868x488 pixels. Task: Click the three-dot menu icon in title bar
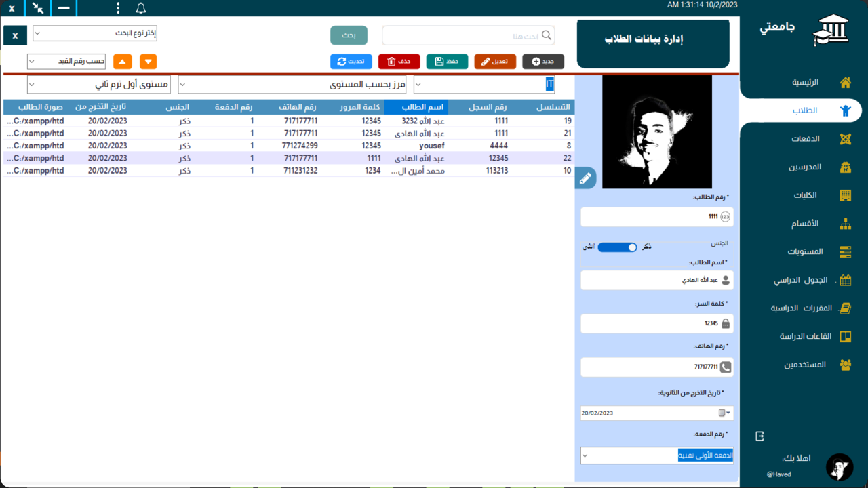[x=118, y=9]
